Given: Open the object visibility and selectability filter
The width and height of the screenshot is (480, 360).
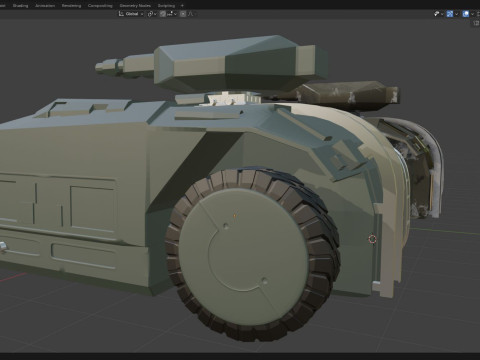Looking at the screenshot, I should [x=438, y=14].
